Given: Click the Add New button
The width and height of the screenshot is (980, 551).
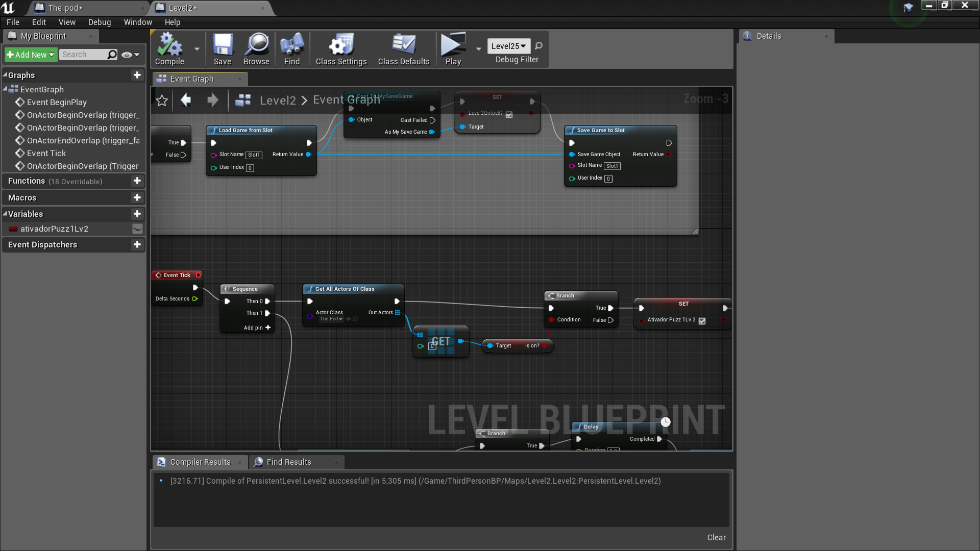Looking at the screenshot, I should click(x=30, y=55).
